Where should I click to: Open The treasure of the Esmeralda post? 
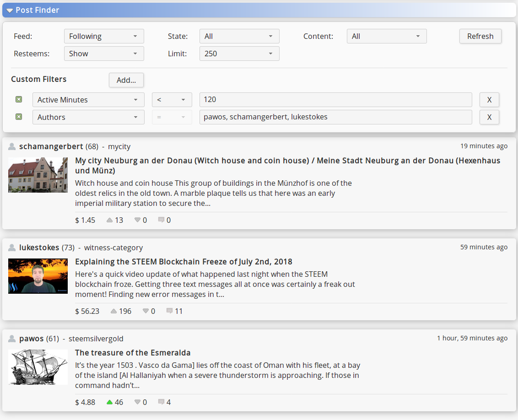tap(133, 353)
